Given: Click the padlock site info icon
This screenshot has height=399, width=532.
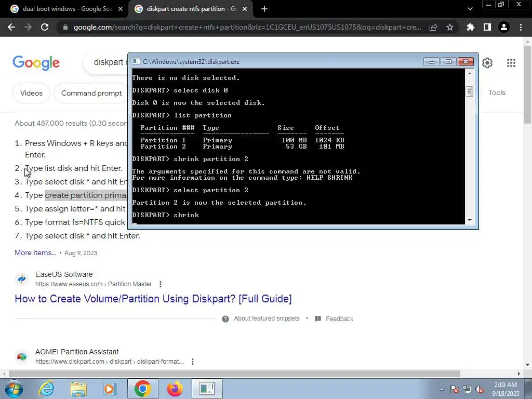Looking at the screenshot, I should [x=65, y=27].
